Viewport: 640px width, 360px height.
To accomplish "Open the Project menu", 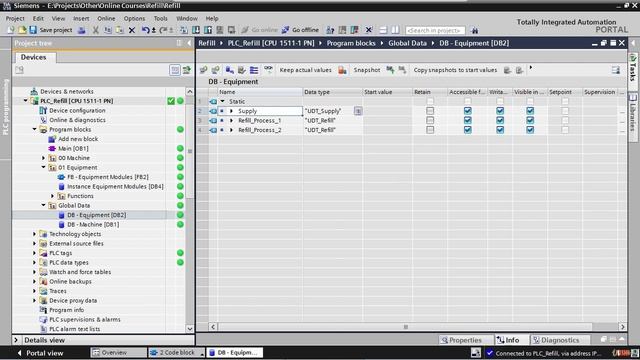I will (x=15, y=18).
